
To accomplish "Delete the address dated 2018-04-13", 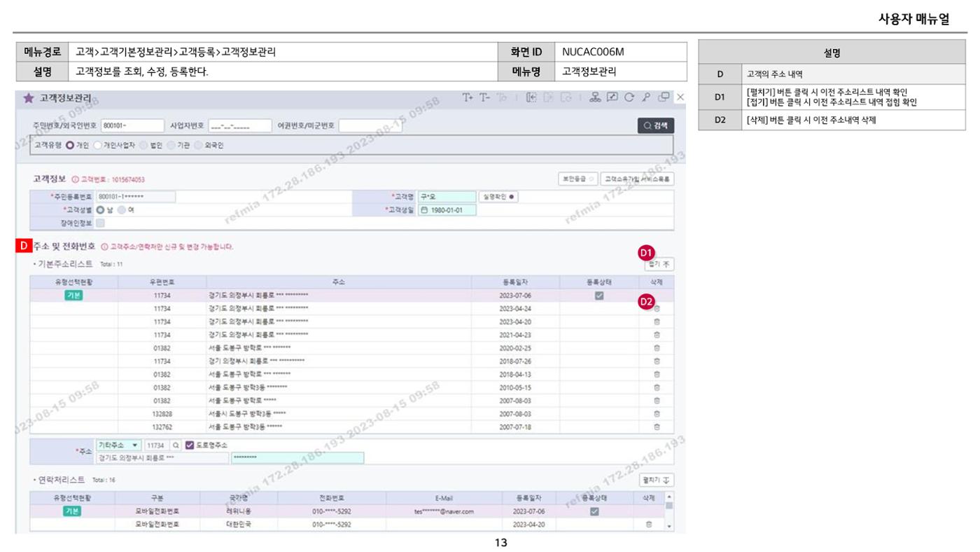I will point(657,374).
